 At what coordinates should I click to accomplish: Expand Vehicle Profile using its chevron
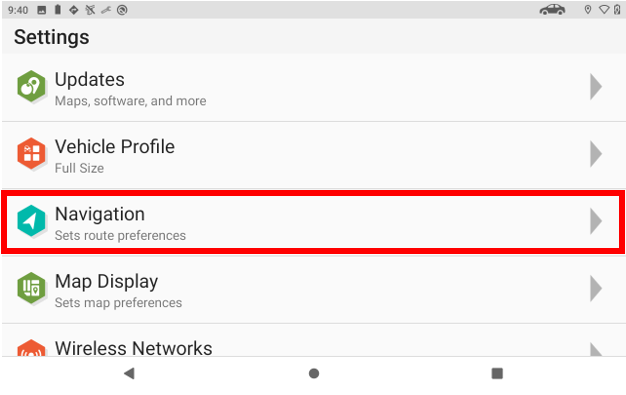point(596,153)
